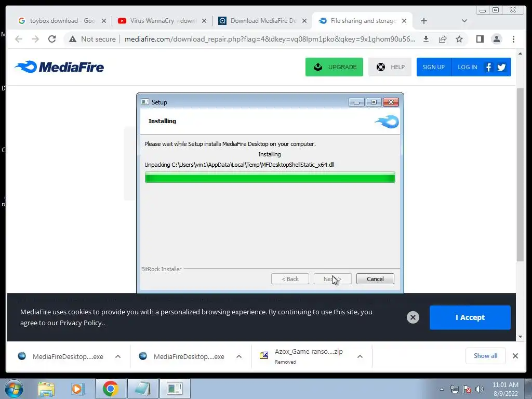Open the Chrome profile avatar

(x=496, y=39)
